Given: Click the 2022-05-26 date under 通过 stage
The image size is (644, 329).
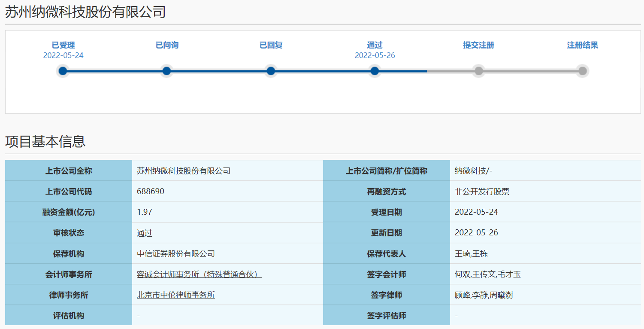Looking at the screenshot, I should (x=375, y=55).
